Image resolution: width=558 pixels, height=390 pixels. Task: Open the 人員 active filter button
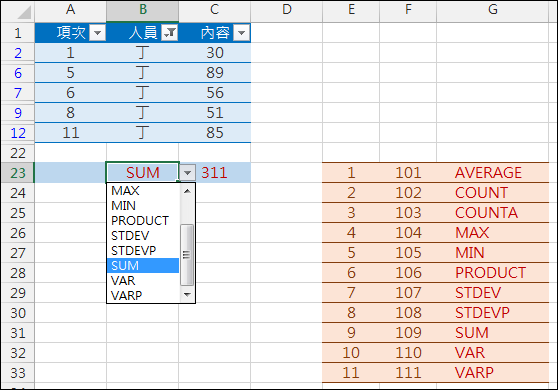point(169,33)
